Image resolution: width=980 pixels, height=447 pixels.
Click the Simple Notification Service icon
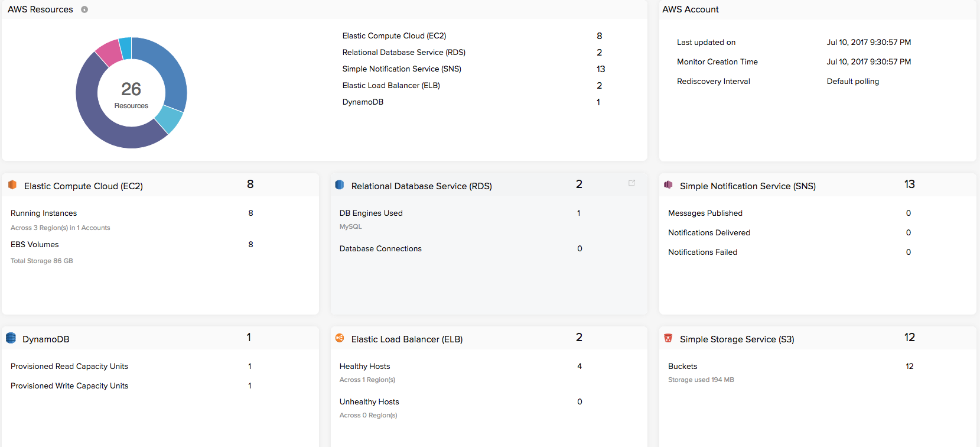668,184
